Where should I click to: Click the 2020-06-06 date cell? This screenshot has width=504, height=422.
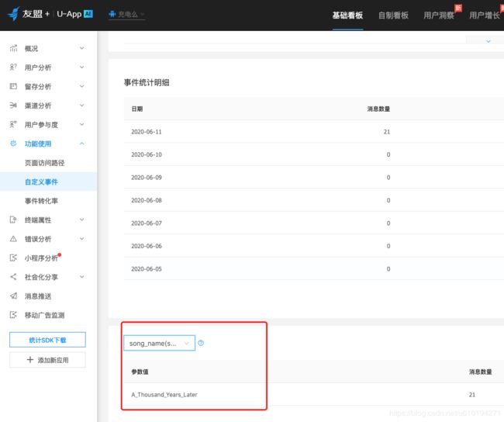147,246
